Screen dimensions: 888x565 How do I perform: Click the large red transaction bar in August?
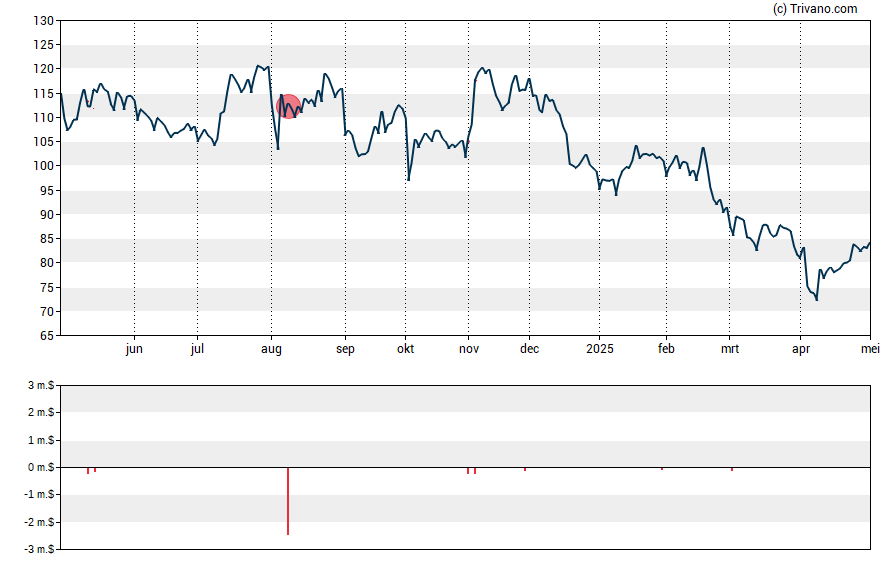click(288, 501)
